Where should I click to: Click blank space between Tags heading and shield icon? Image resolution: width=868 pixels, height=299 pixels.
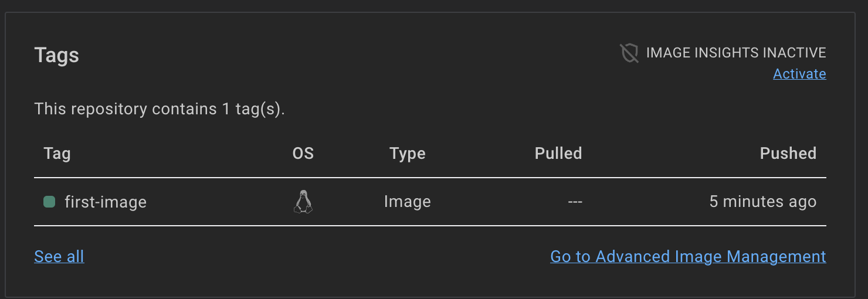pyautogui.click(x=352, y=55)
